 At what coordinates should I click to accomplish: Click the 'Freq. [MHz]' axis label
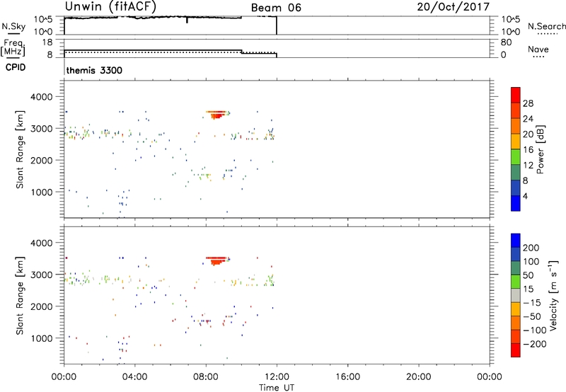pos(13,47)
